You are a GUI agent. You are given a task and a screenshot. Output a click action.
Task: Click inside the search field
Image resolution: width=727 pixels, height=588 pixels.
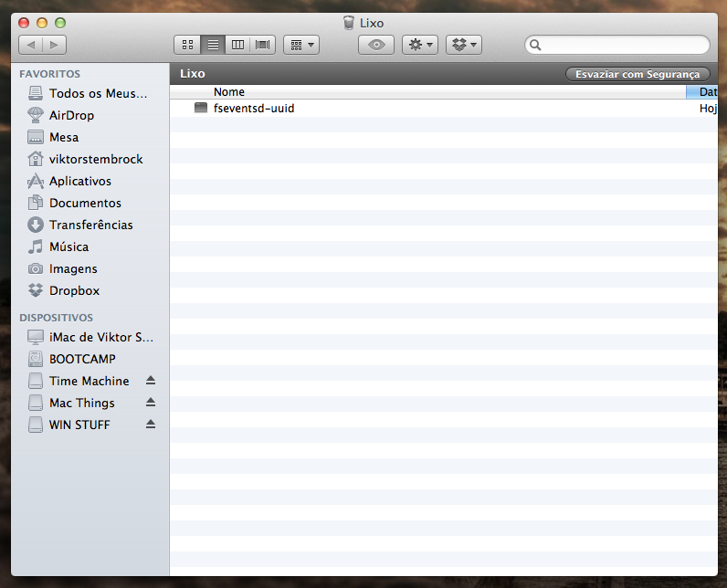[x=617, y=45]
